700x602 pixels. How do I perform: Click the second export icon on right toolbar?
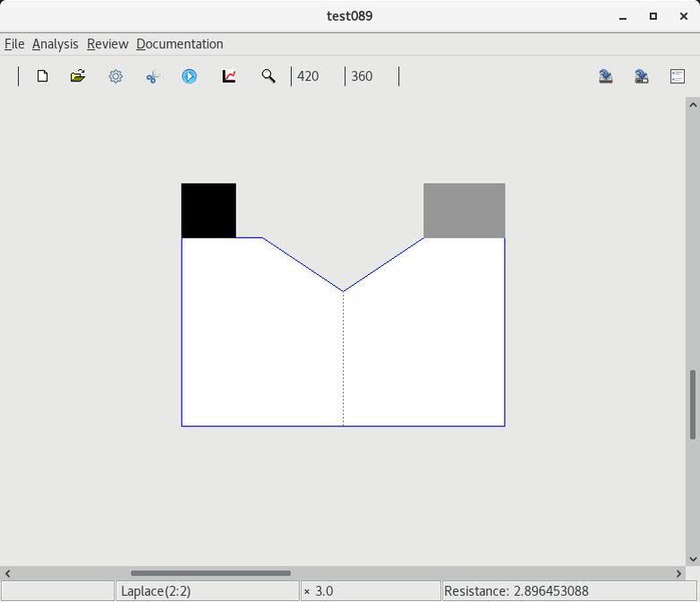642,76
